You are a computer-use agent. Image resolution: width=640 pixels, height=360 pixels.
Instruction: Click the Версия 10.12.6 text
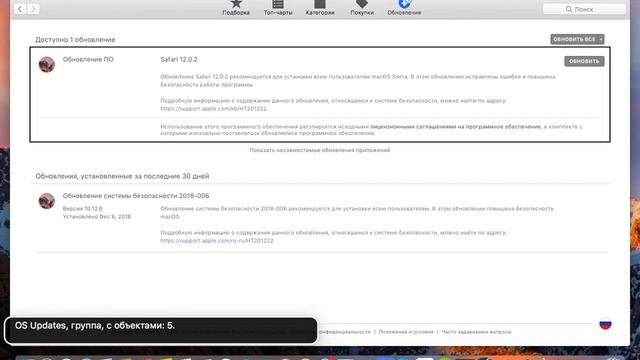point(82,209)
